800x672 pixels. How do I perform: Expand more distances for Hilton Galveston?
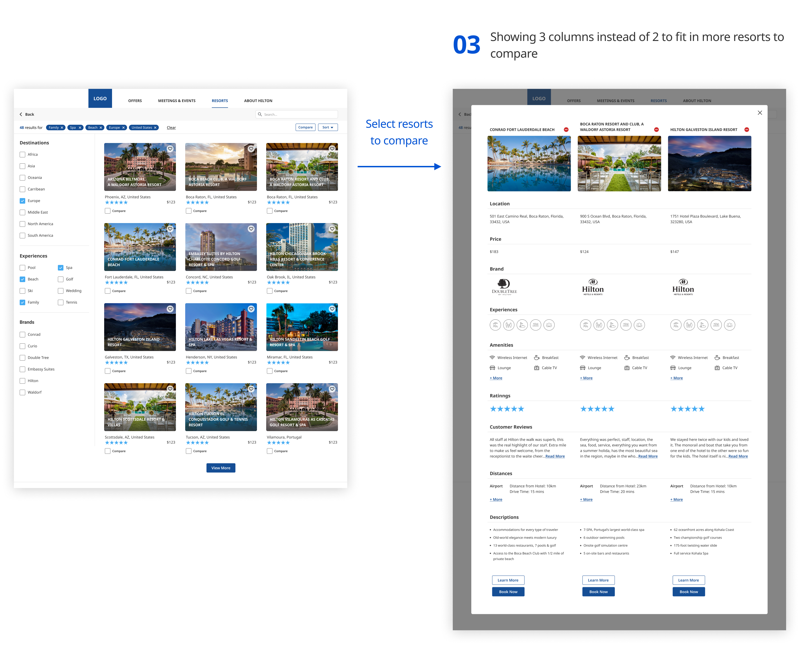tap(676, 499)
